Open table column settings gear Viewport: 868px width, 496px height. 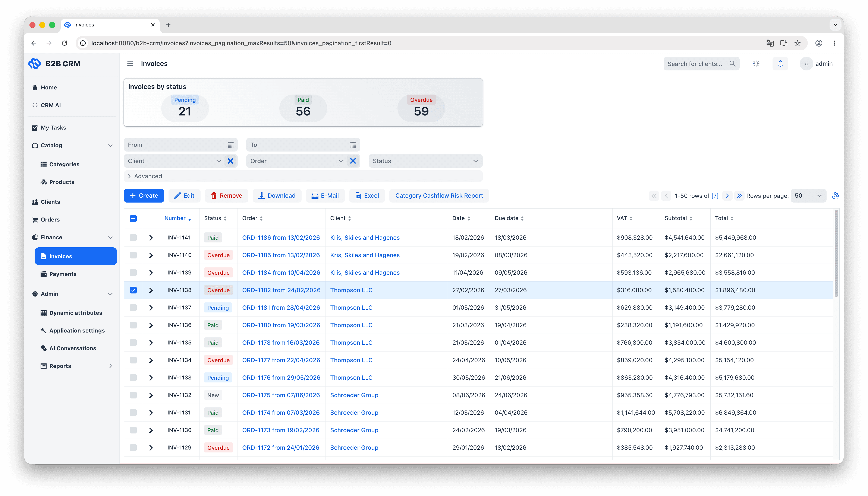click(x=835, y=195)
